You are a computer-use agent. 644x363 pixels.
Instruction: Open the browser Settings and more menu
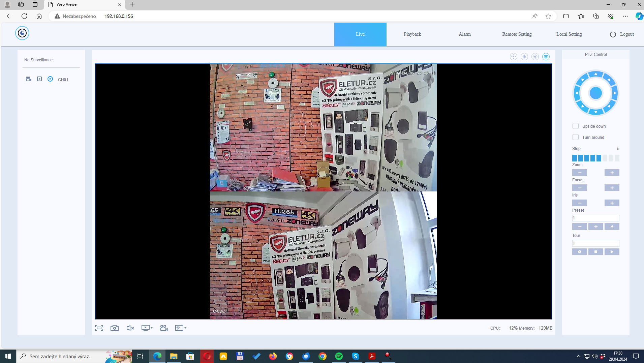pos(625,16)
